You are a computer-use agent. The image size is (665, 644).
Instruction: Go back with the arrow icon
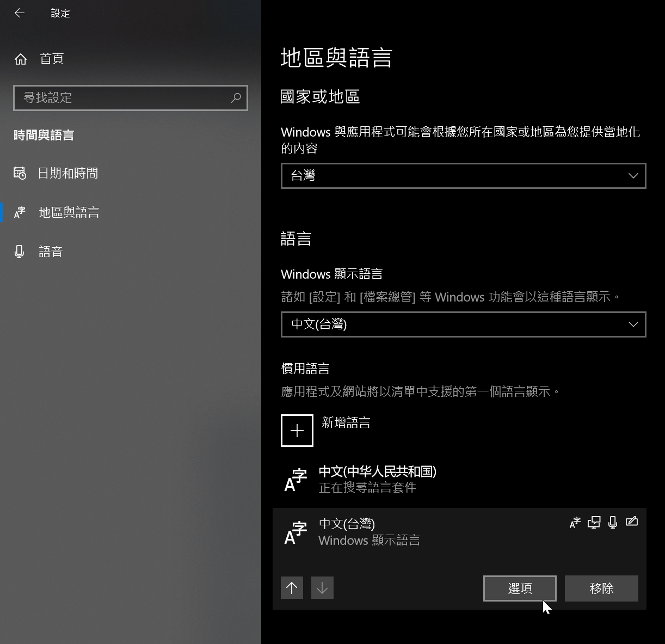click(20, 13)
